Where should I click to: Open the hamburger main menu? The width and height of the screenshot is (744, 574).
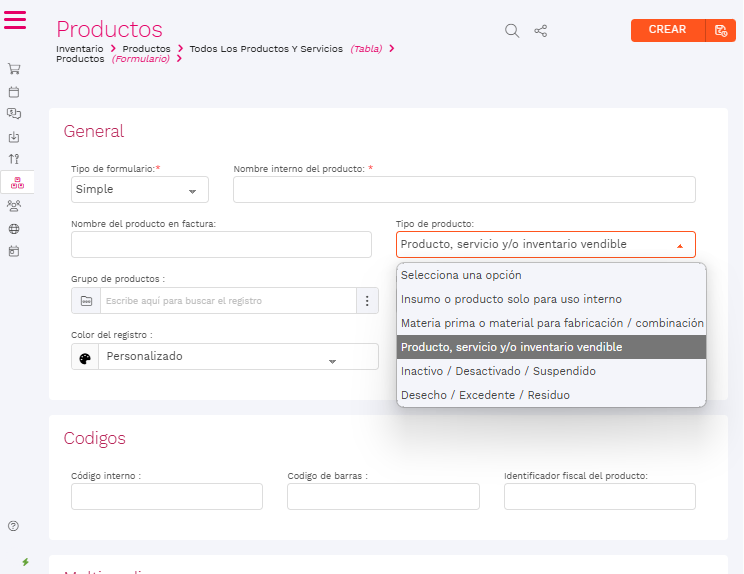pyautogui.click(x=15, y=19)
